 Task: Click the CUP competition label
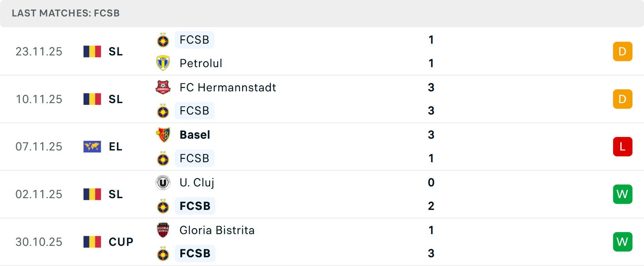(121, 242)
